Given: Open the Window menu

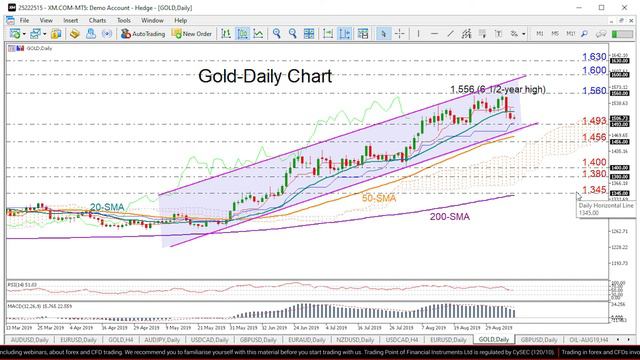Looking at the screenshot, I should [152, 20].
